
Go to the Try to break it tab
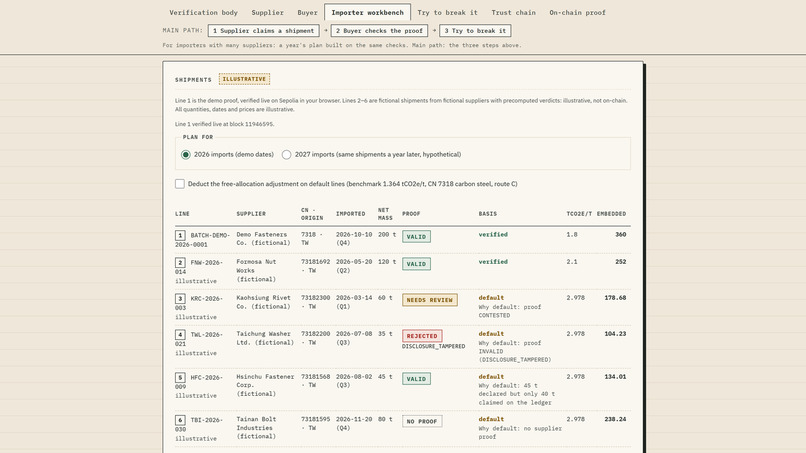click(447, 12)
